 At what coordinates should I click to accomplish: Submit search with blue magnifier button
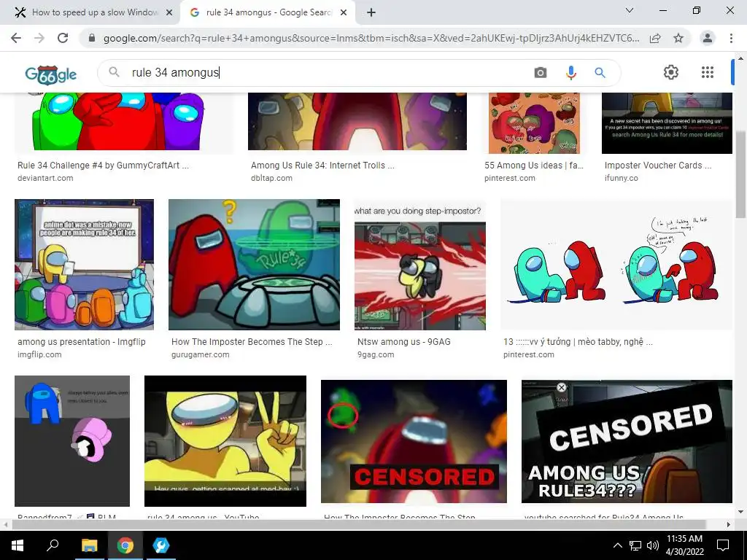[600, 72]
